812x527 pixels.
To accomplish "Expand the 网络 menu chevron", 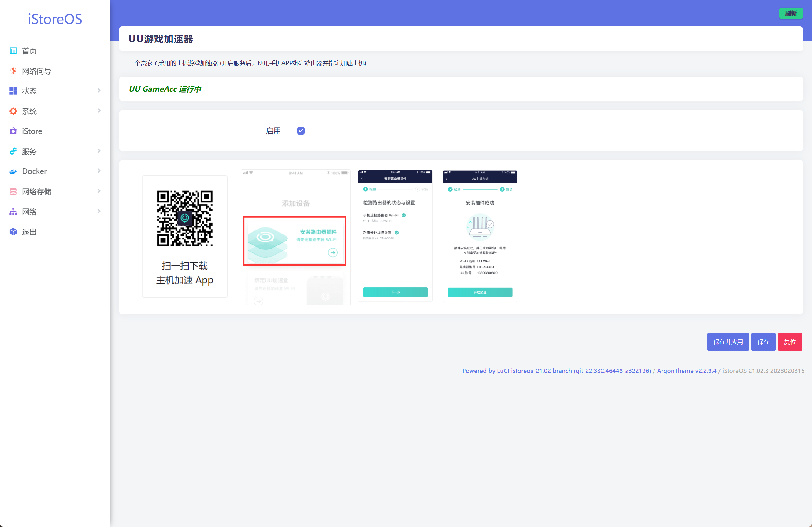I will [99, 212].
